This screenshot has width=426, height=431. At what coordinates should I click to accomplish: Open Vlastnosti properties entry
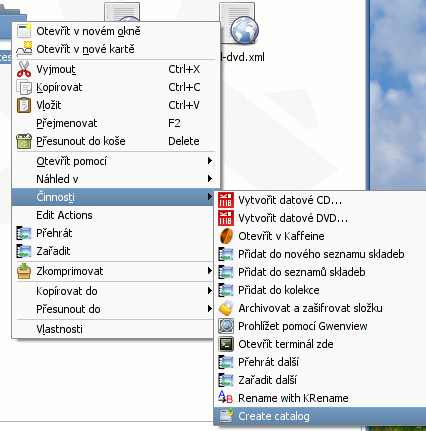(x=113, y=329)
